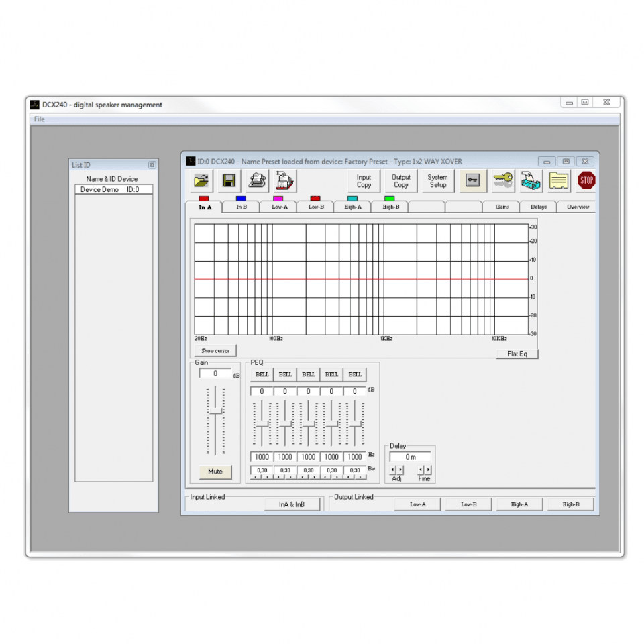Close the List ID panel with its x icon
The height and width of the screenshot is (644, 644).
coord(152,165)
